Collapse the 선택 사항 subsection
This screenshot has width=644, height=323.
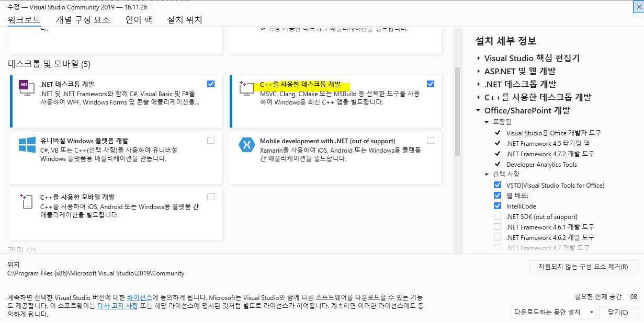487,174
